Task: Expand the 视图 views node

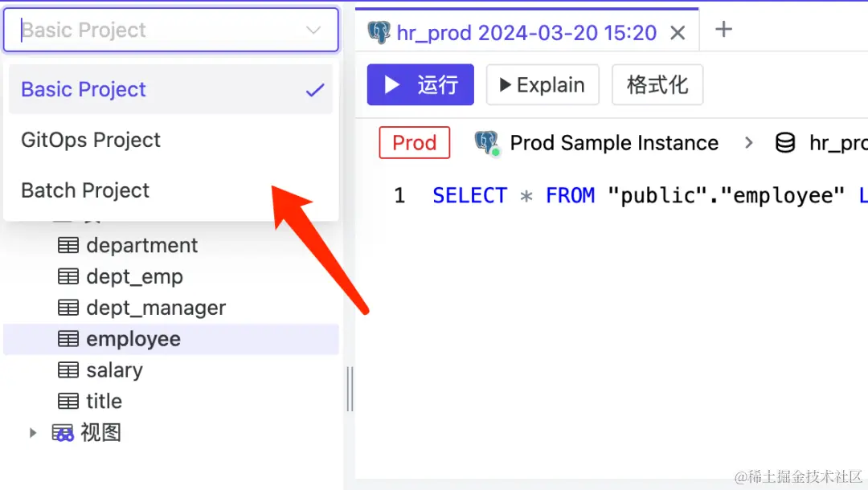Action: pyautogui.click(x=33, y=432)
